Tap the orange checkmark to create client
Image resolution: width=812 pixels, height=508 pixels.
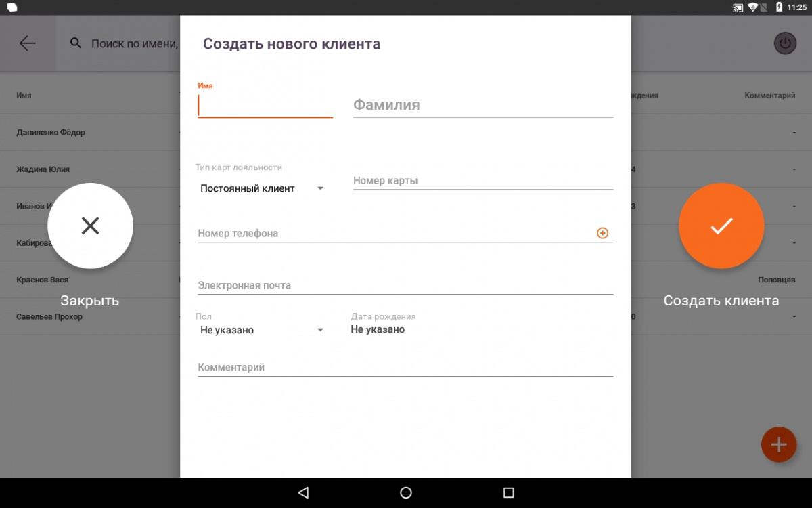click(x=721, y=226)
